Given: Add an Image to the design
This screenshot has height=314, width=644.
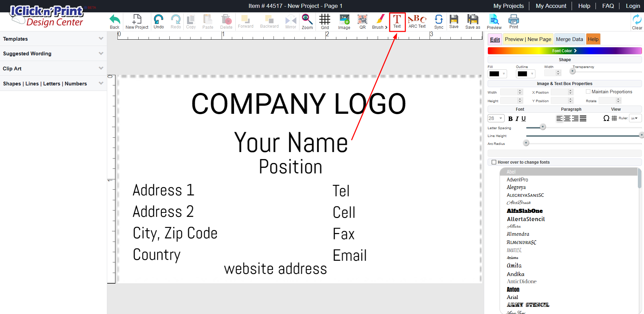Looking at the screenshot, I should [x=344, y=21].
